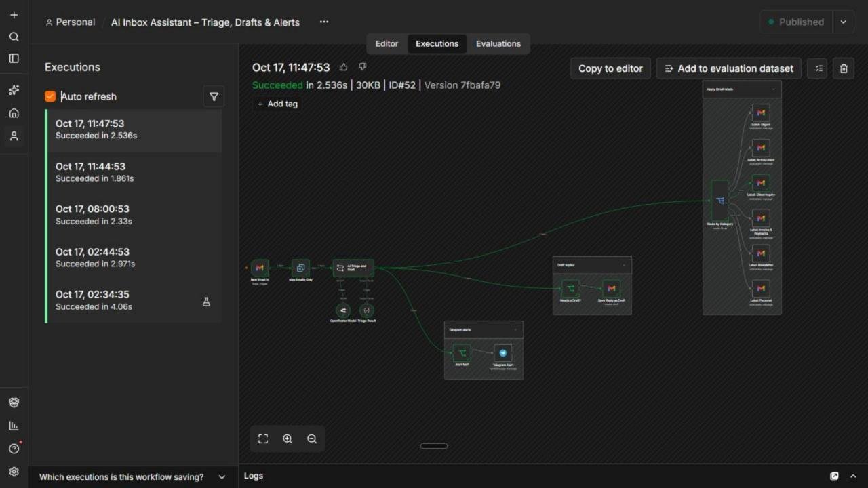Select the Route by Category switch node
Image resolution: width=868 pixels, height=488 pixels.
tap(719, 201)
